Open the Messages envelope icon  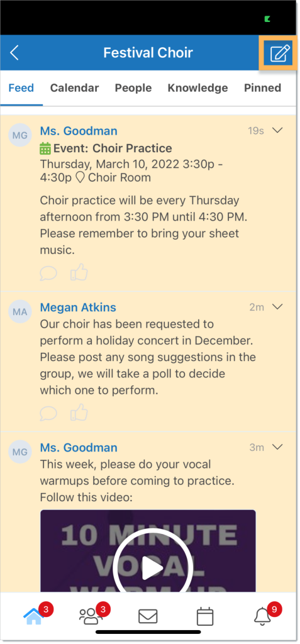tap(148, 616)
